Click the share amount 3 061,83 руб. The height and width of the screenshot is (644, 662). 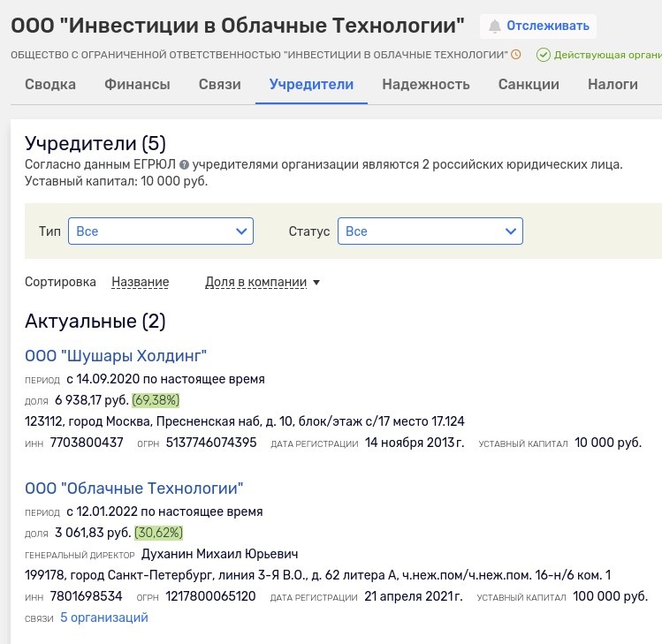tap(93, 533)
